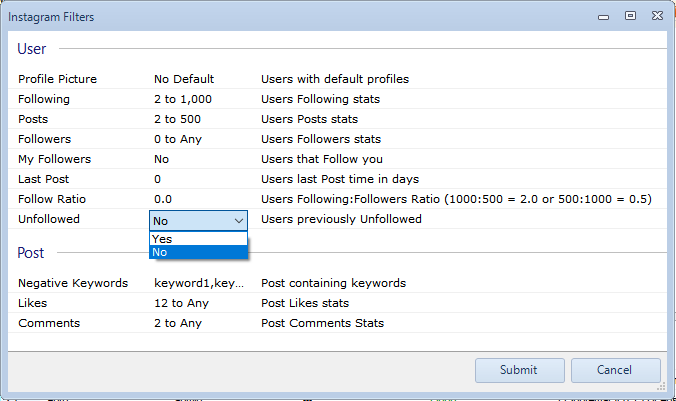
Task: Click description 'Post Likes stats'
Action: tap(305, 303)
